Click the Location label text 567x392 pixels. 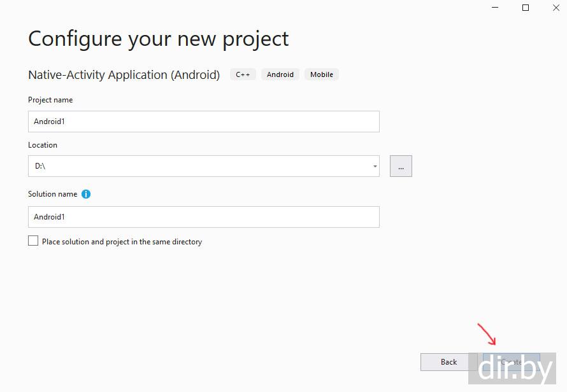coord(43,145)
